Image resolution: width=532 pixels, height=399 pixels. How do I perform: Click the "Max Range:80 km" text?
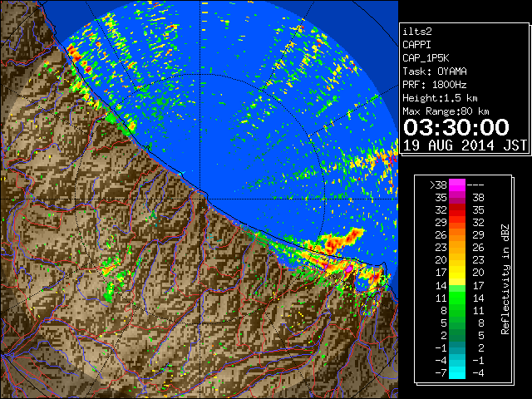click(x=446, y=111)
